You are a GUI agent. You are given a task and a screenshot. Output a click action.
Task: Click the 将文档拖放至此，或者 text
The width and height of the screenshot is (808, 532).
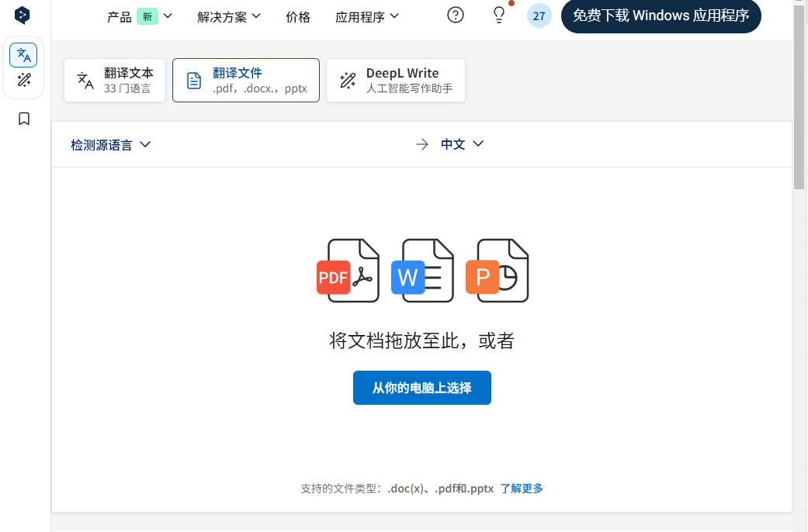click(x=421, y=340)
